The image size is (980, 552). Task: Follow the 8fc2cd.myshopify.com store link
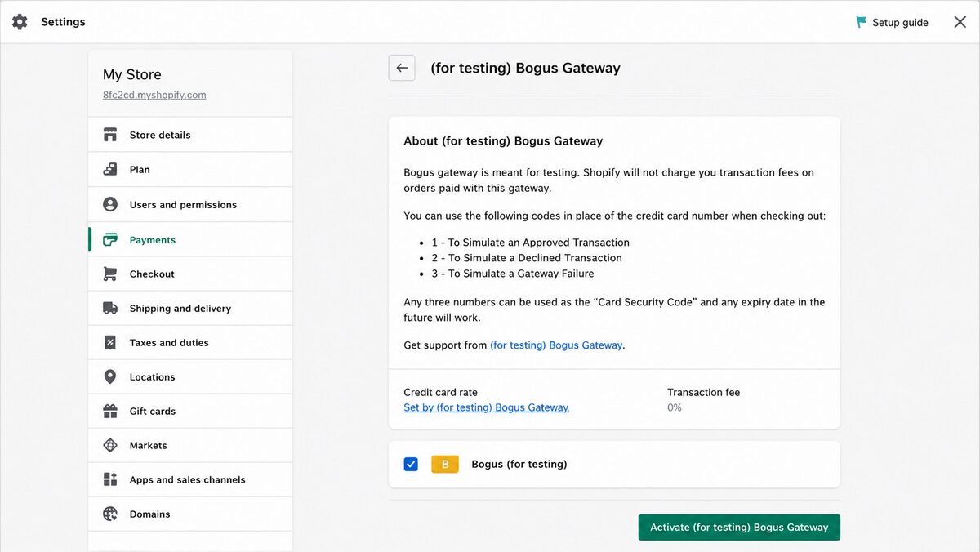coord(154,95)
